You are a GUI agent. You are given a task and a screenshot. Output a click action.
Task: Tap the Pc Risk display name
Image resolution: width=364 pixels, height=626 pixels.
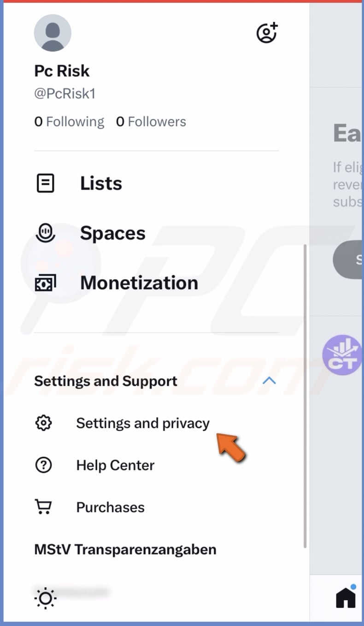click(61, 71)
